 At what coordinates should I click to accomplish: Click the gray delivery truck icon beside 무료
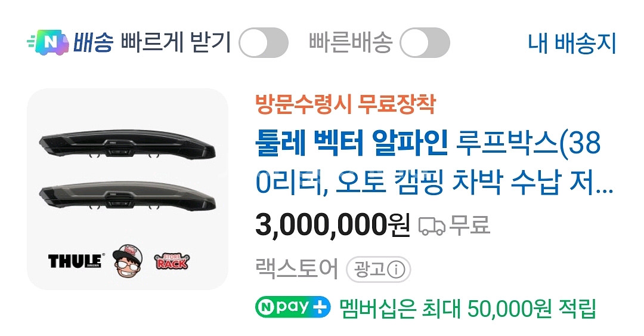[x=432, y=227]
